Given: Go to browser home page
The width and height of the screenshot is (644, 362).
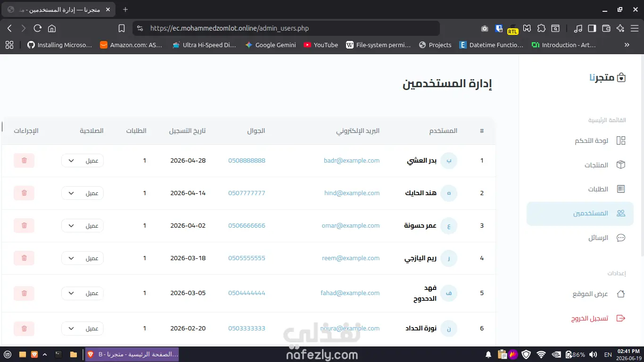Looking at the screenshot, I should pyautogui.click(x=52, y=28).
